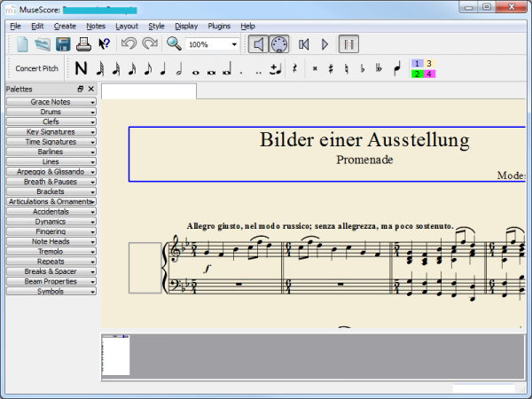Select the whole note duration
The height and width of the screenshot is (399, 532).
(x=195, y=72)
